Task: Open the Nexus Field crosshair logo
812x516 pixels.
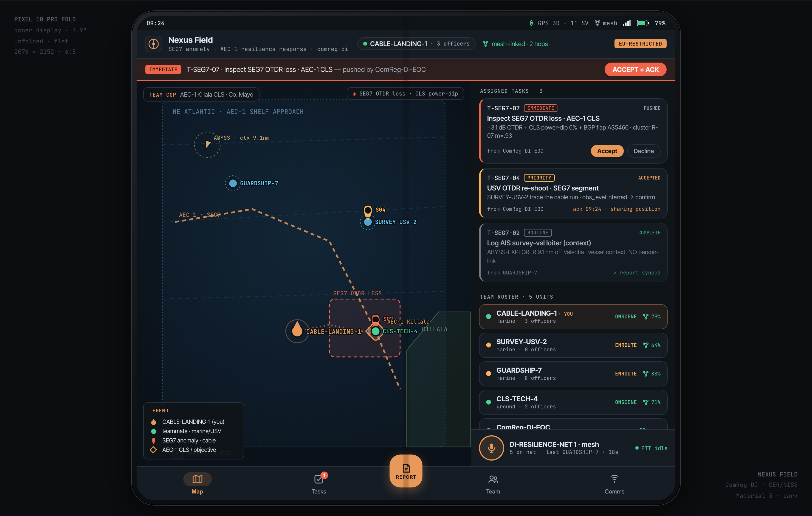Action: 153,44
